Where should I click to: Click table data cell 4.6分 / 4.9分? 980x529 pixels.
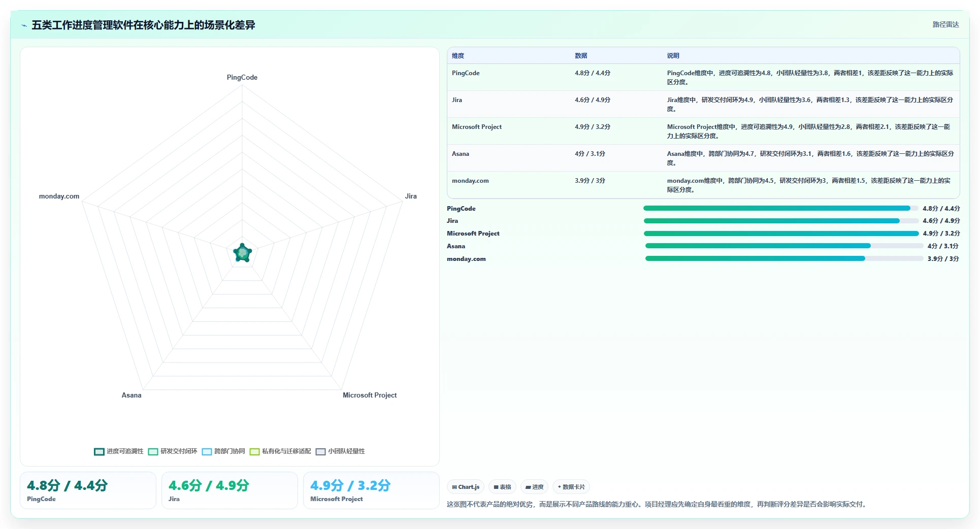[x=593, y=100]
